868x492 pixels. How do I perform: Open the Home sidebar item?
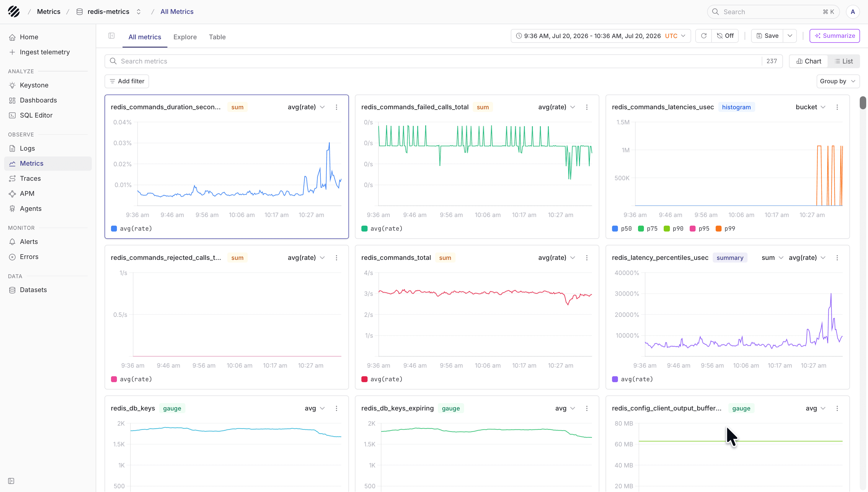click(x=48, y=37)
